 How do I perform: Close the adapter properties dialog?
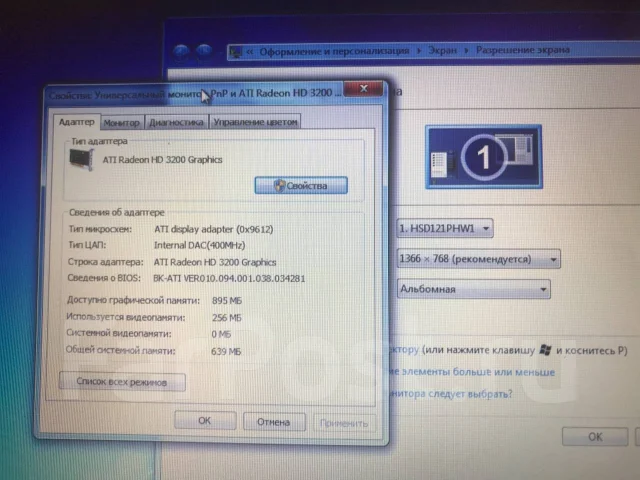[364, 89]
